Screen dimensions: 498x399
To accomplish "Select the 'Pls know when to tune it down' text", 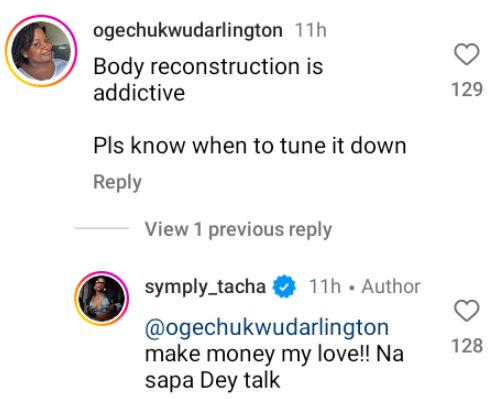I will pyautogui.click(x=250, y=146).
